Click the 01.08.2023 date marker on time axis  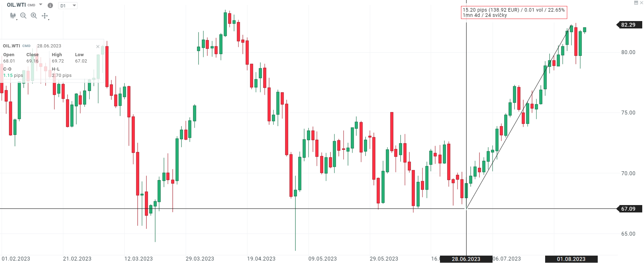(x=571, y=259)
